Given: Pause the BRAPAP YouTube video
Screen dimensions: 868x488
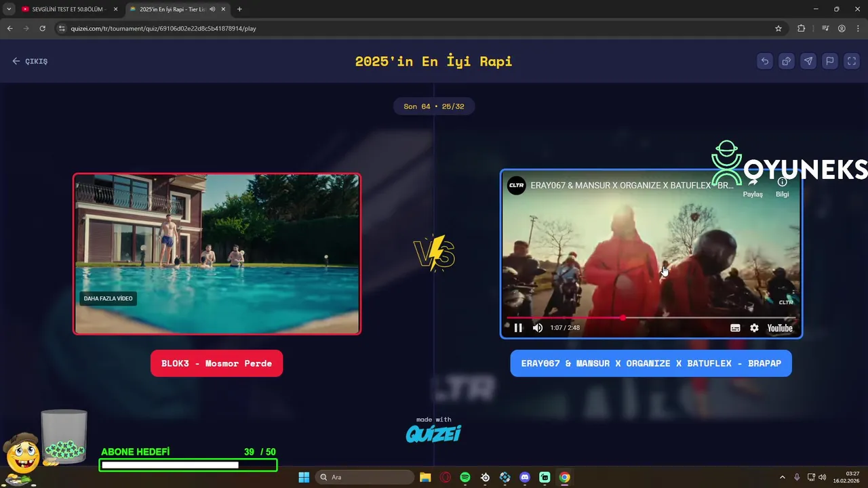Looking at the screenshot, I should click(518, 328).
